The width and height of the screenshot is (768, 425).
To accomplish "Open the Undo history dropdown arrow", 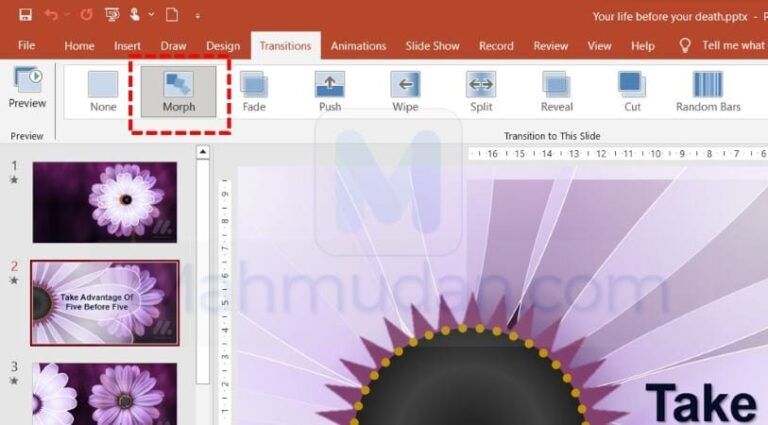I will (68, 16).
